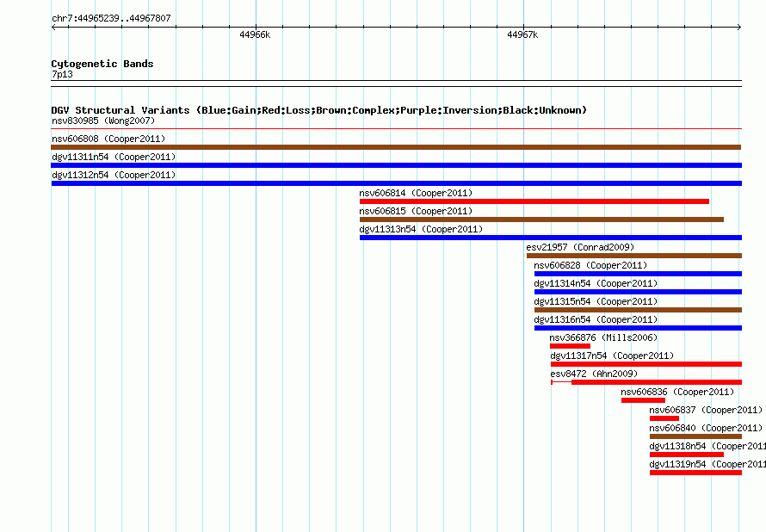Open variant label dgv11316n54 (Cooper2011)
The image size is (766, 532).
point(596,319)
